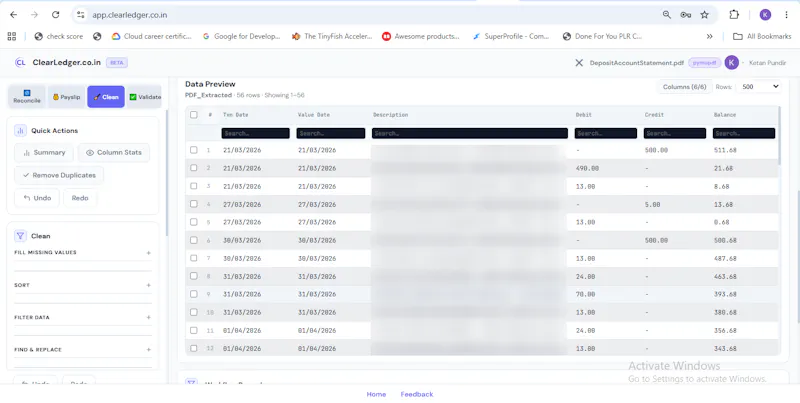Open the apps grid in bookmarks bar
The width and height of the screenshot is (800, 403).
[x=12, y=36]
